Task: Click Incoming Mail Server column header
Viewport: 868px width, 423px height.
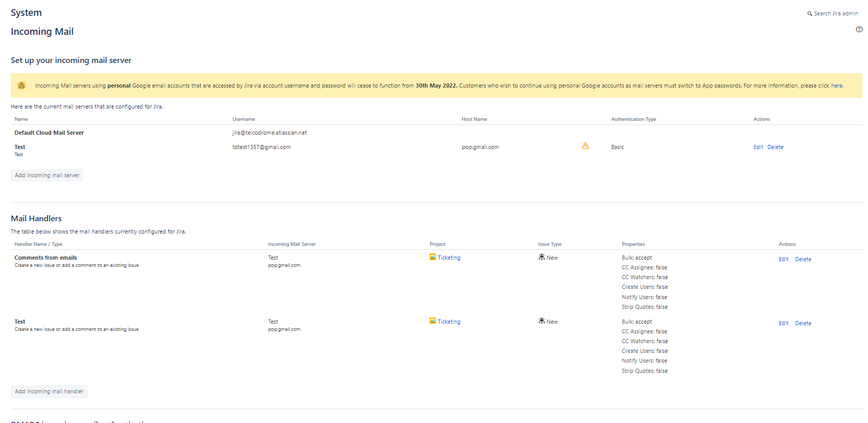Action: point(292,244)
